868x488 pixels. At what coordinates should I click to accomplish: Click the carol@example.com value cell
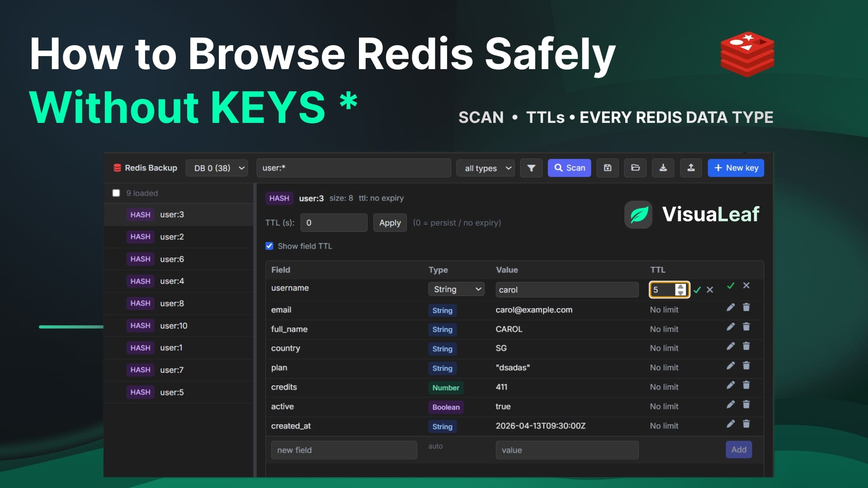coord(534,310)
